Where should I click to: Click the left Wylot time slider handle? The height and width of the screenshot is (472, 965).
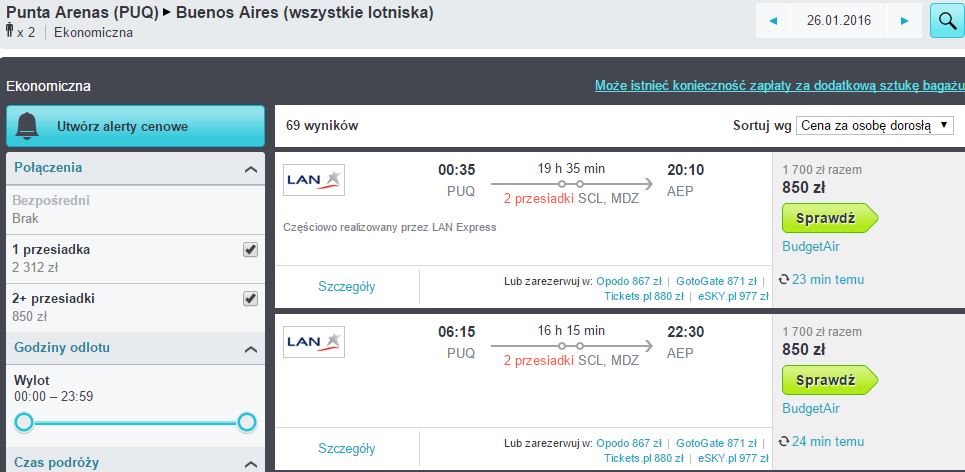pyautogui.click(x=24, y=422)
